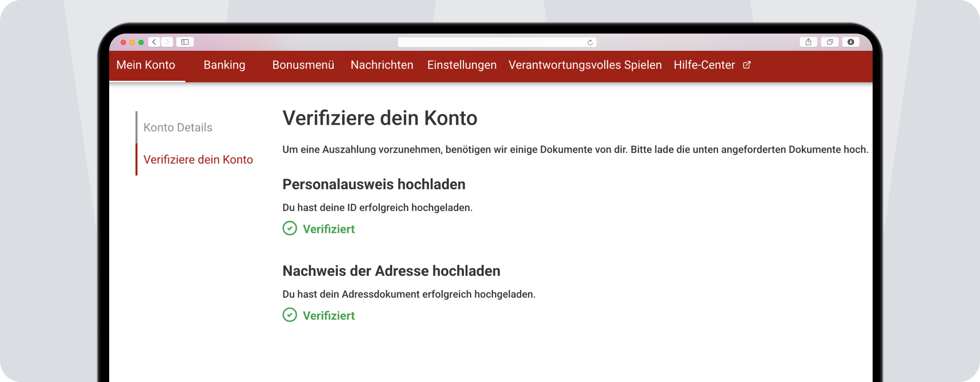
Task: Click the text 'Du hast deine ID erfolgreich hochgeladen.'
Action: (378, 207)
